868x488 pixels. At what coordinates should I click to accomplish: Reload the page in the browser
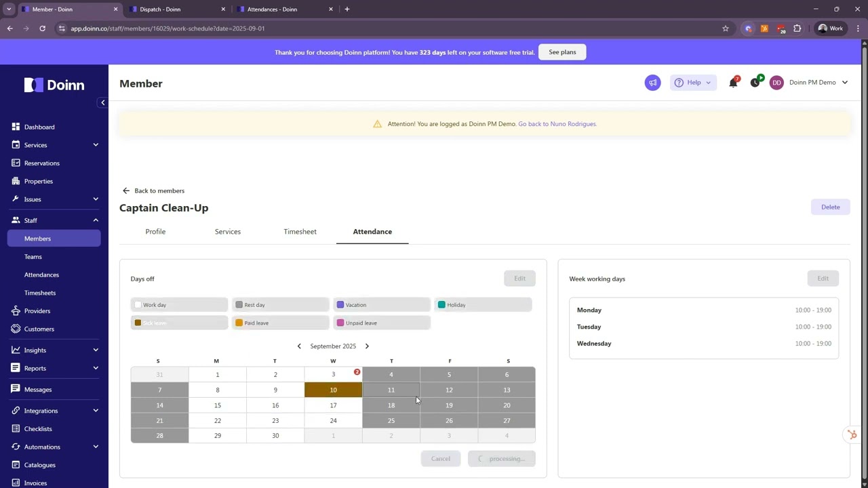click(x=42, y=28)
